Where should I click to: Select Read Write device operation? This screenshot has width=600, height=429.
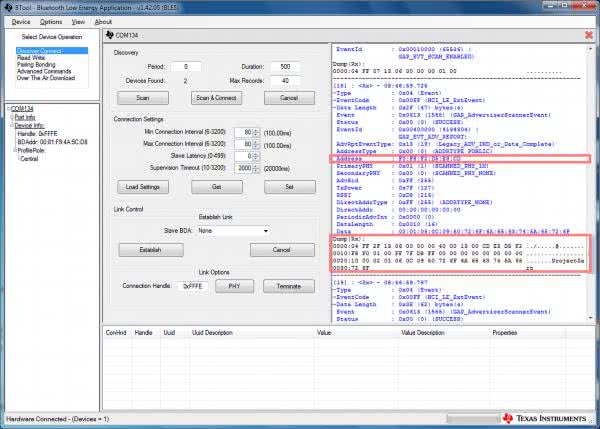[x=31, y=58]
